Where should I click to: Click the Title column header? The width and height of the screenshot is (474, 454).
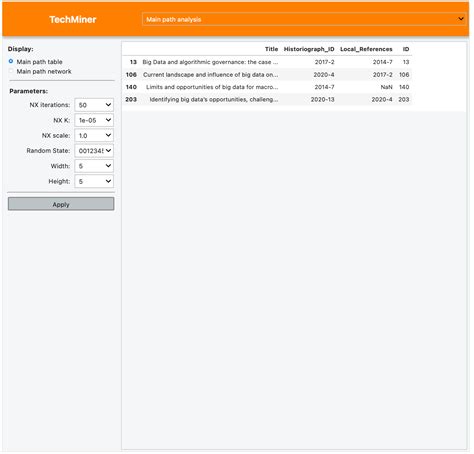[x=271, y=49]
